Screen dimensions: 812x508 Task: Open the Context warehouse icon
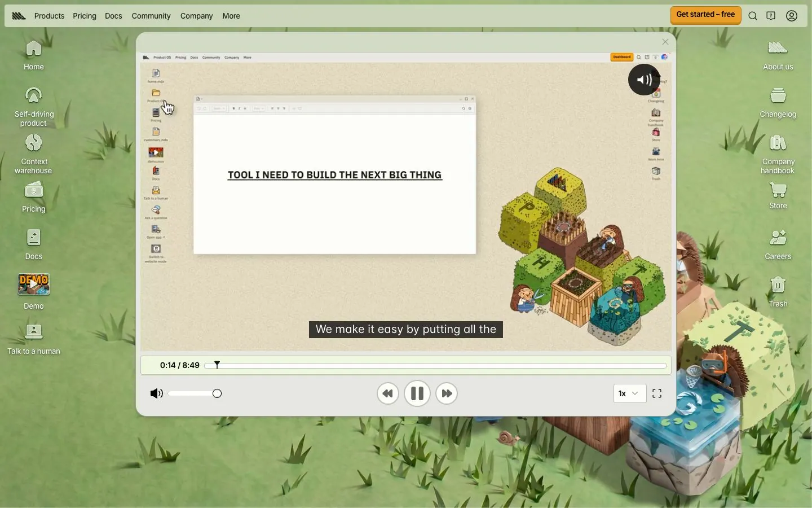(34, 154)
